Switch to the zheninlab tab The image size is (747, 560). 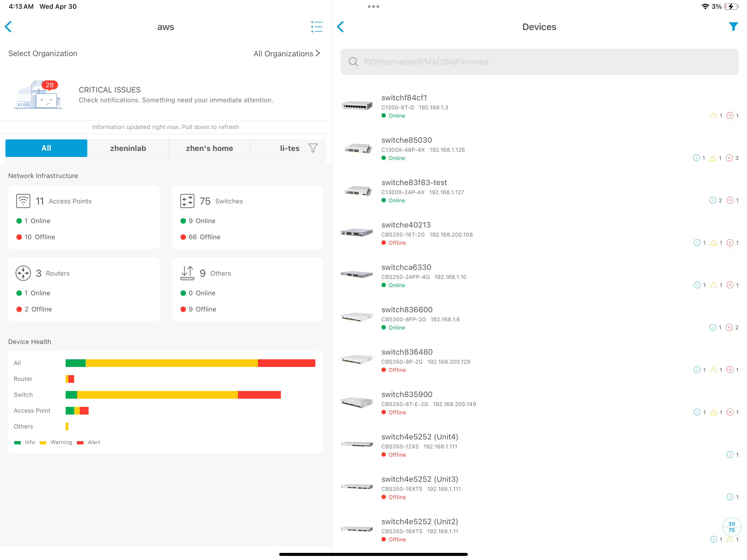click(x=128, y=148)
